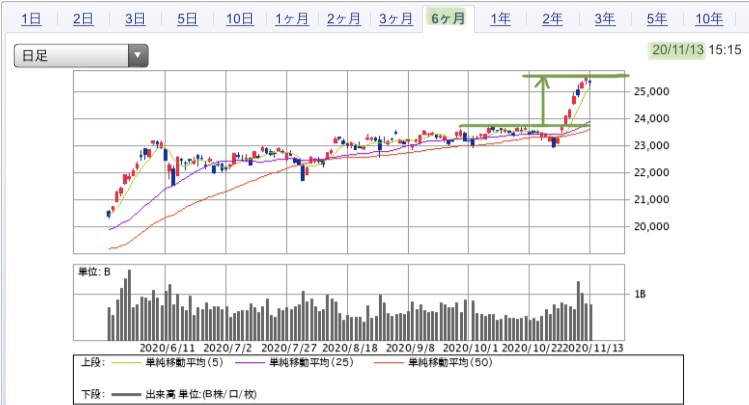
Task: Click the 24,000 price axis label
Action: [x=652, y=118]
